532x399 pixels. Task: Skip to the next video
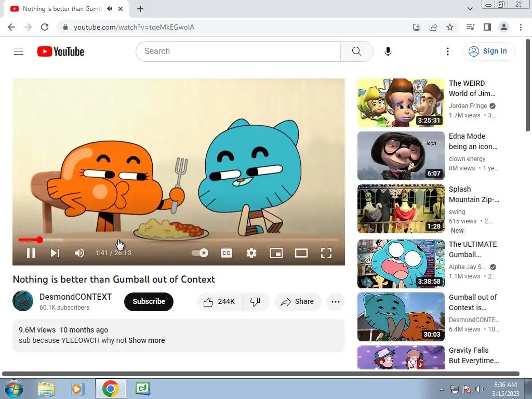coord(55,253)
